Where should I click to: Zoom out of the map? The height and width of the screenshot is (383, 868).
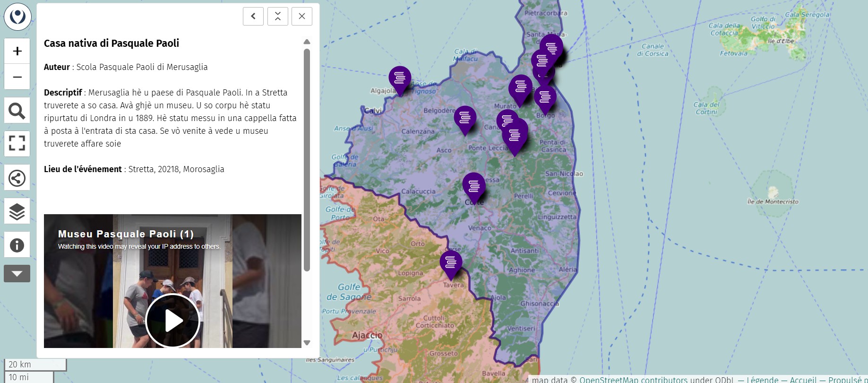[17, 77]
